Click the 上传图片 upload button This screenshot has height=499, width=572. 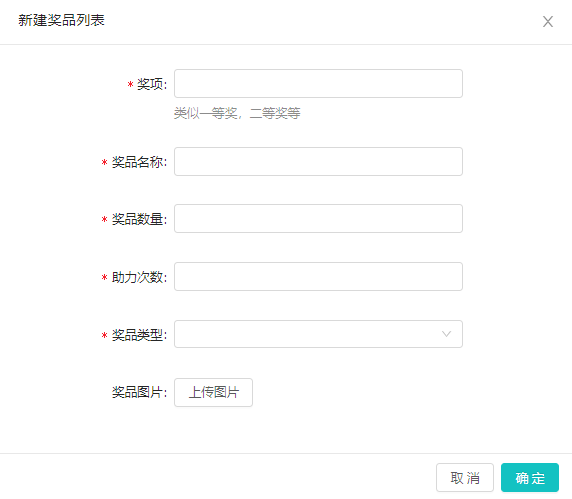coord(213,392)
